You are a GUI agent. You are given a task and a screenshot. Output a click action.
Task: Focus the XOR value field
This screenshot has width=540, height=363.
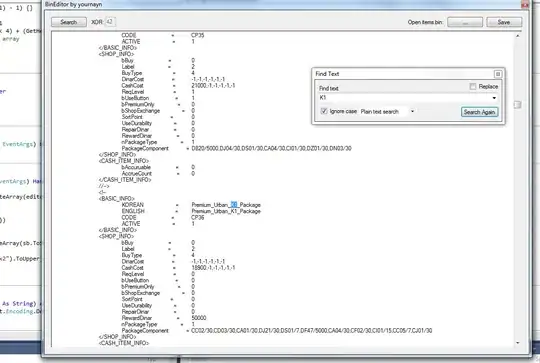110,22
